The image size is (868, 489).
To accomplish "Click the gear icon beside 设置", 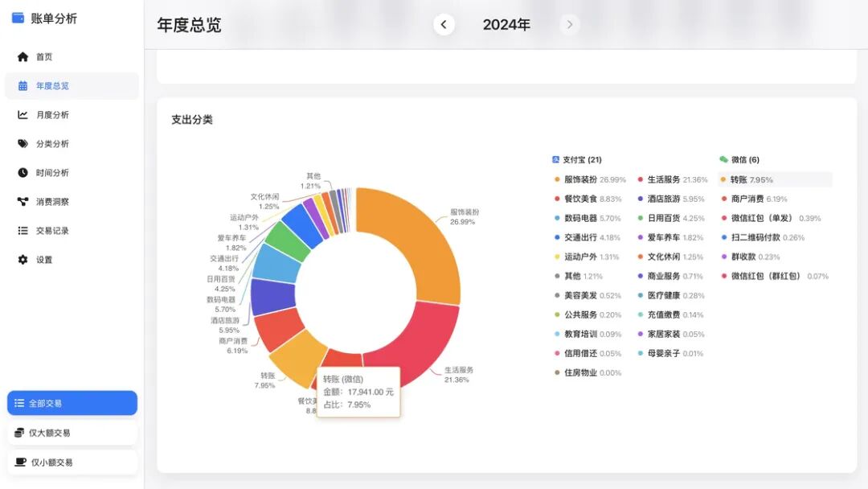I will coord(23,260).
